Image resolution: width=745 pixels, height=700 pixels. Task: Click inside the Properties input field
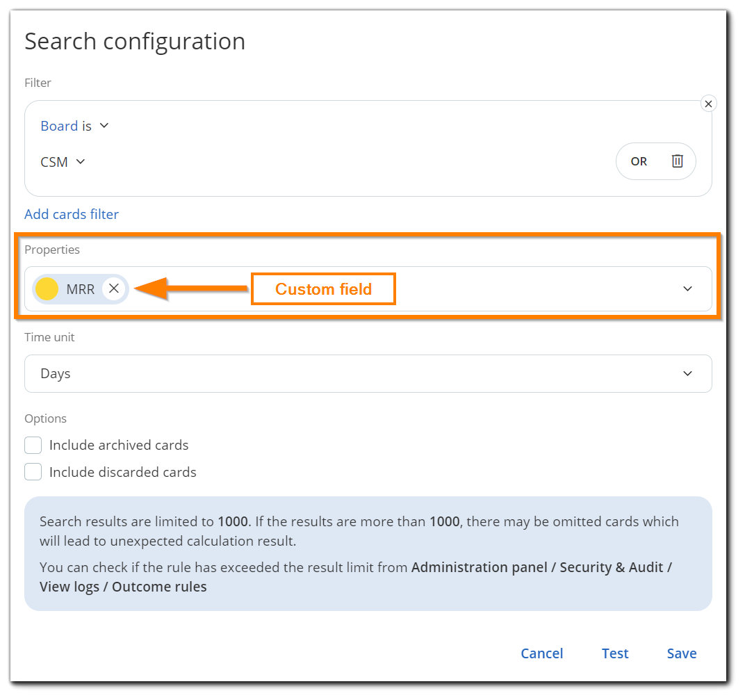[368, 289]
